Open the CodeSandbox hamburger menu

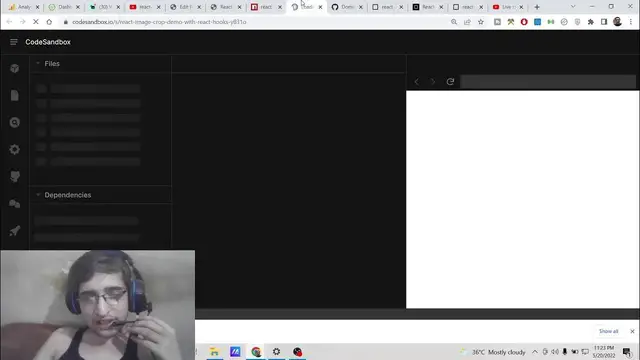point(13,42)
